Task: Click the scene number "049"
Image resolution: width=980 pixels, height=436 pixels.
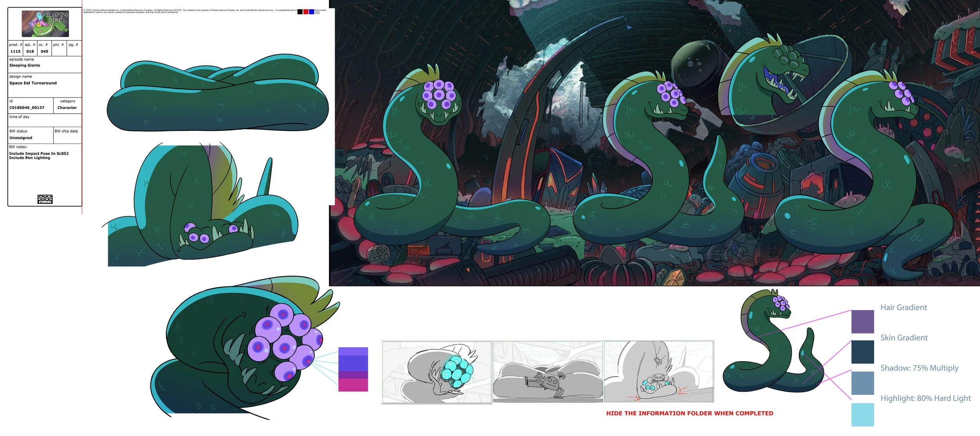Action: pyautogui.click(x=45, y=51)
